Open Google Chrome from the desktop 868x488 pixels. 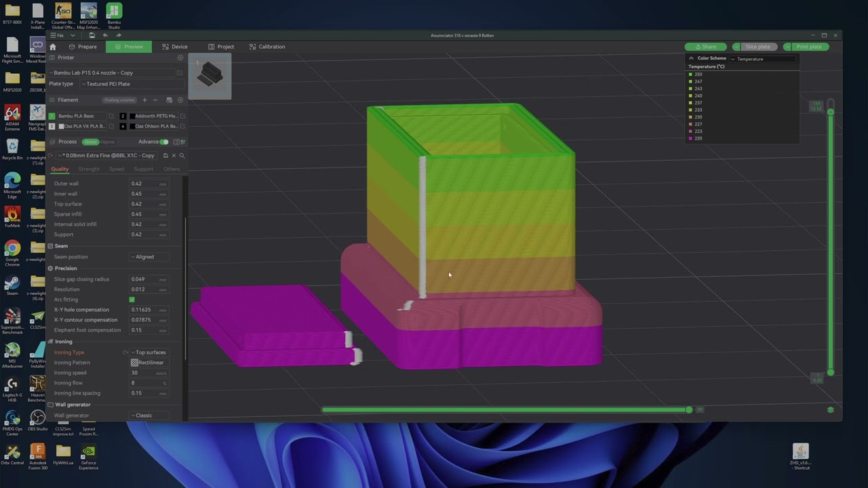(x=12, y=254)
